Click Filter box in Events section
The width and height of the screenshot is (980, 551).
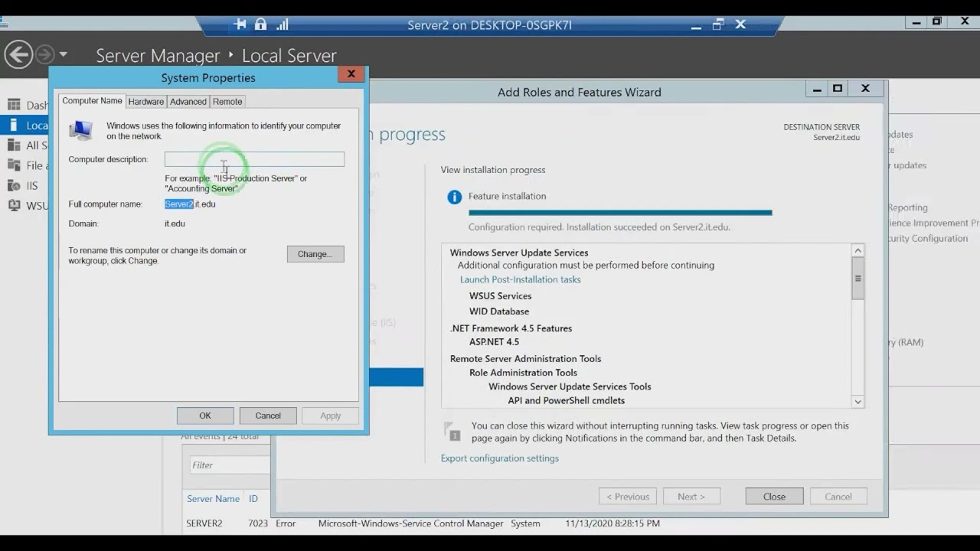tap(229, 465)
